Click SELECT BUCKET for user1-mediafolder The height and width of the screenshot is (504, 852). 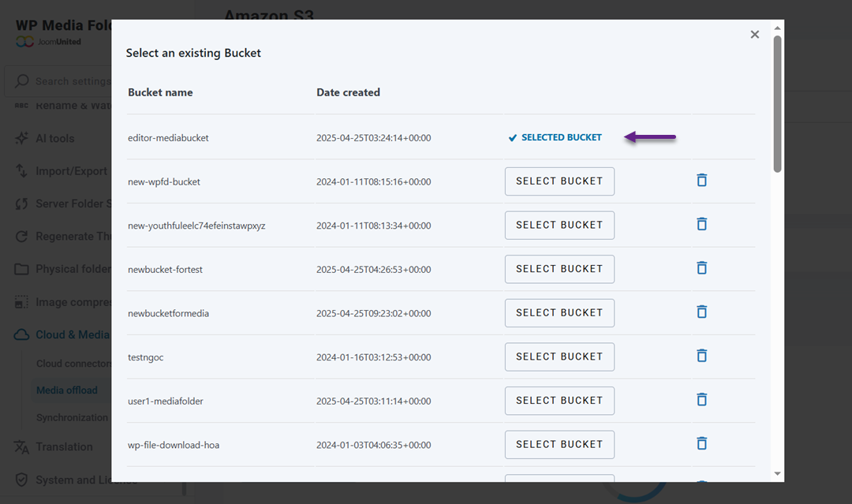tap(559, 400)
